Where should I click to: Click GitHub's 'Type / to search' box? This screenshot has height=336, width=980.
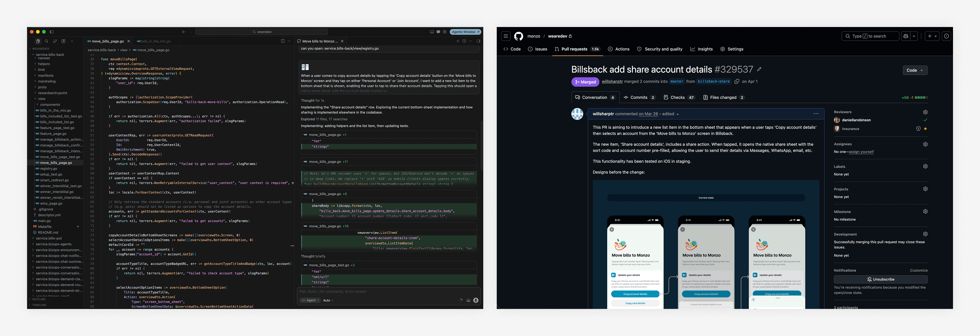pyautogui.click(x=870, y=36)
